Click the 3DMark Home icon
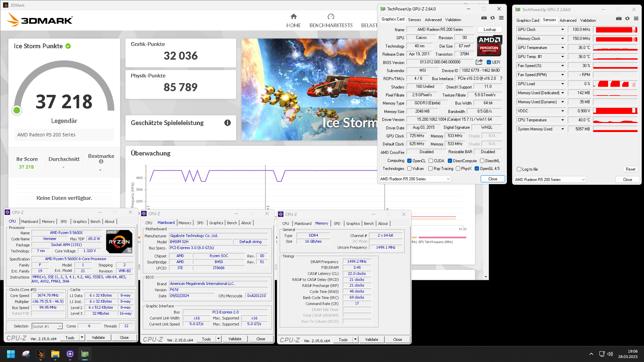 [x=293, y=16]
